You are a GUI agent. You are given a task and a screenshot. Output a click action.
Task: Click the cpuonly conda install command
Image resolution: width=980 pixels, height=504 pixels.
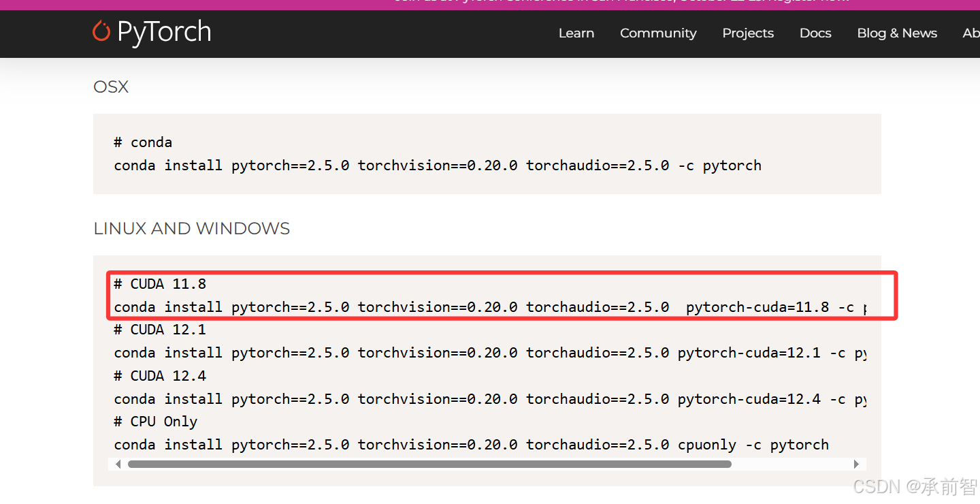tap(472, 445)
